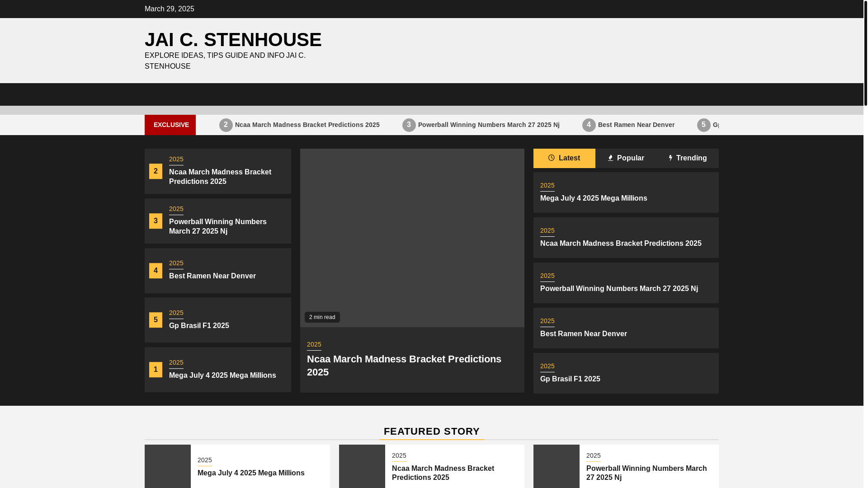Open 2025 category above left Best Ramen Near Denver
Viewport: 868px width, 488px height.
[176, 263]
